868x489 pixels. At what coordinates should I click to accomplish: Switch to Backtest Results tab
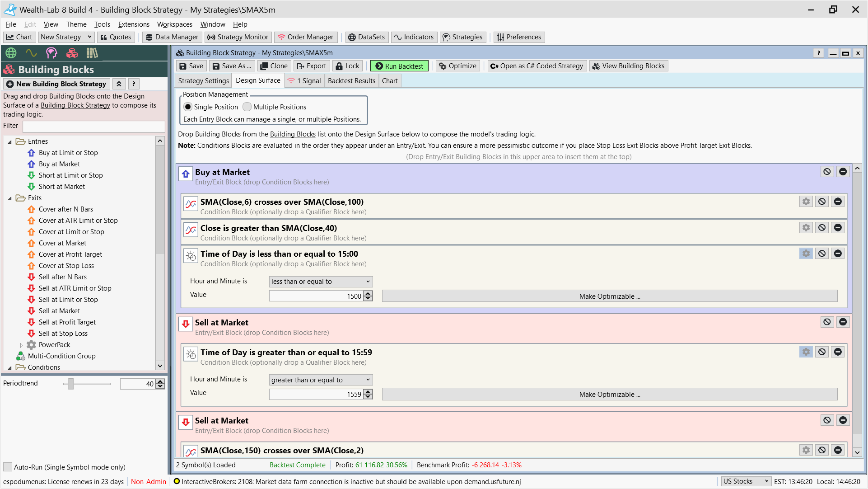(x=351, y=81)
